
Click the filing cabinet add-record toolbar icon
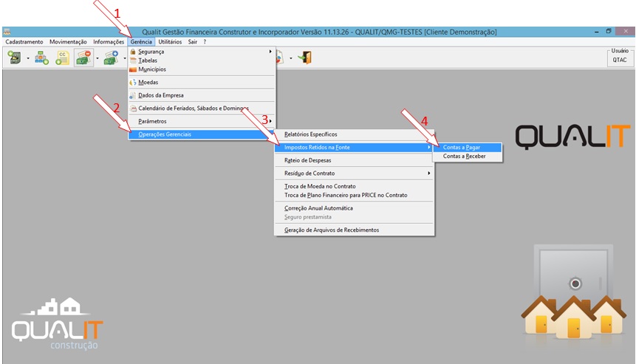coord(15,58)
